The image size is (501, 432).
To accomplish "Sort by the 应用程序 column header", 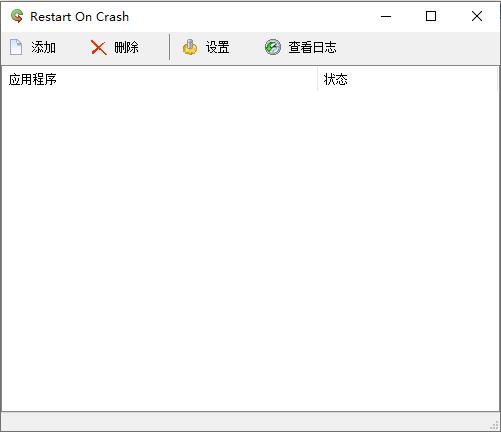I will (x=160, y=79).
